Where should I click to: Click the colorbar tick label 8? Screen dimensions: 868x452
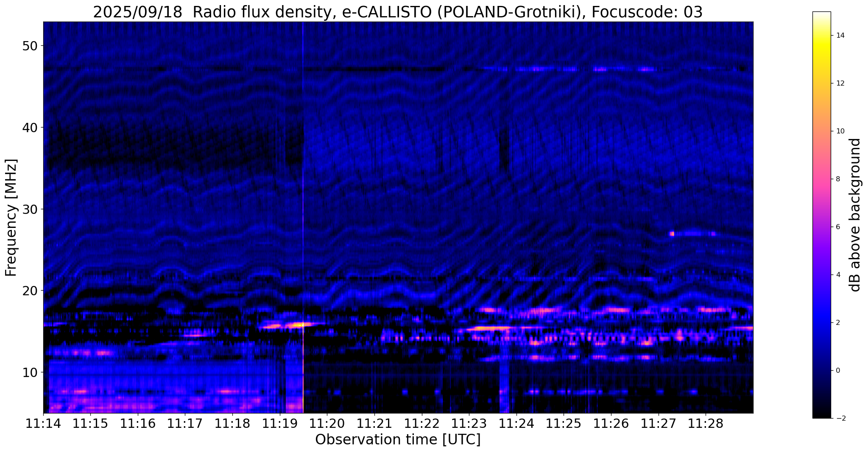click(x=838, y=179)
